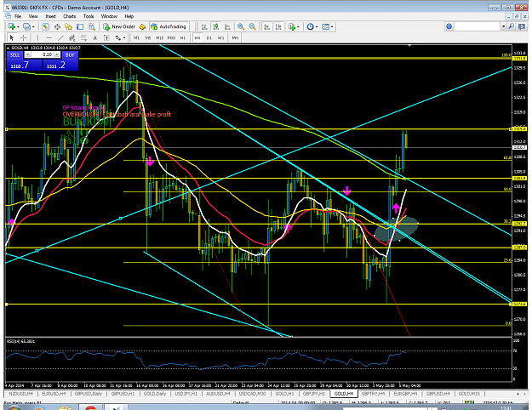Increase lot volume with up stepper
Viewport: 532px width, 410px height.
57,54
